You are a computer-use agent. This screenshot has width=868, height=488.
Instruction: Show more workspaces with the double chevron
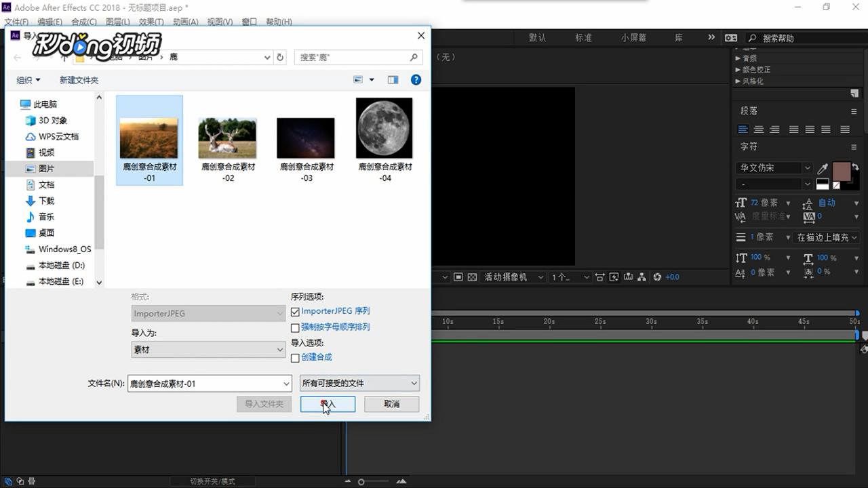(711, 38)
